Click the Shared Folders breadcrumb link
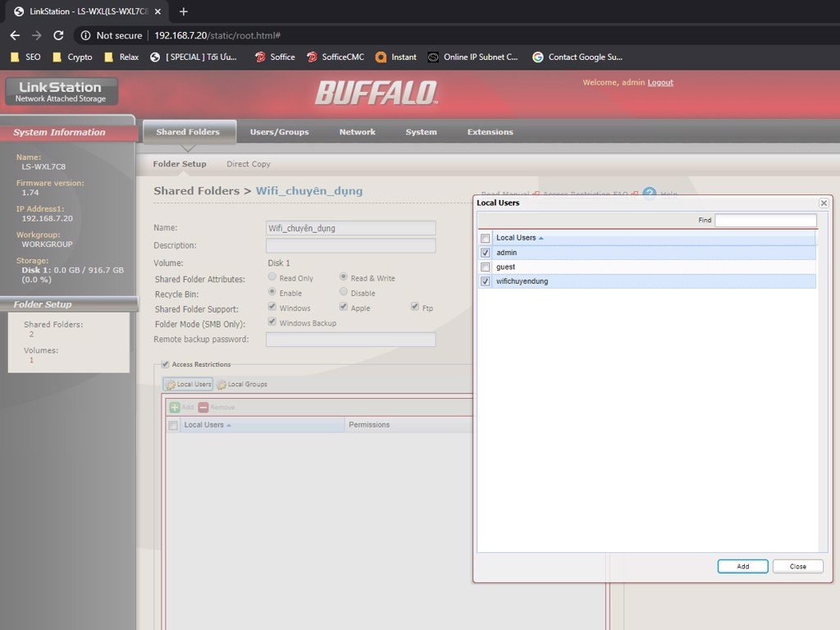Screen dimensions: 840x630 click(197, 190)
